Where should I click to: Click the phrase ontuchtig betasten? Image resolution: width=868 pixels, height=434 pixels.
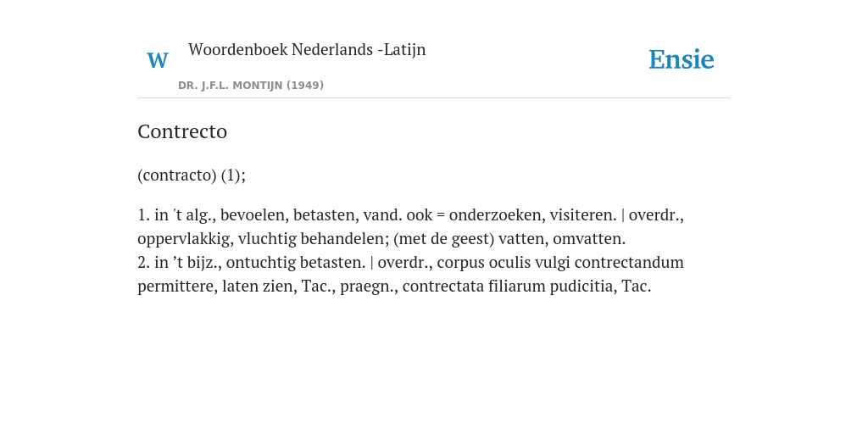coord(296,263)
